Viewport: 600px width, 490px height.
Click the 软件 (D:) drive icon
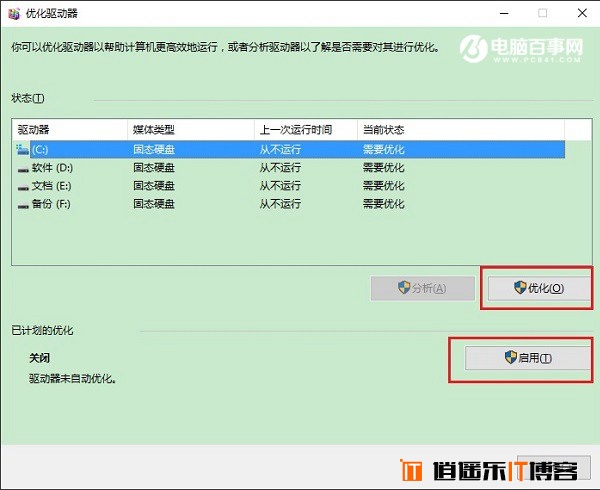point(22,167)
